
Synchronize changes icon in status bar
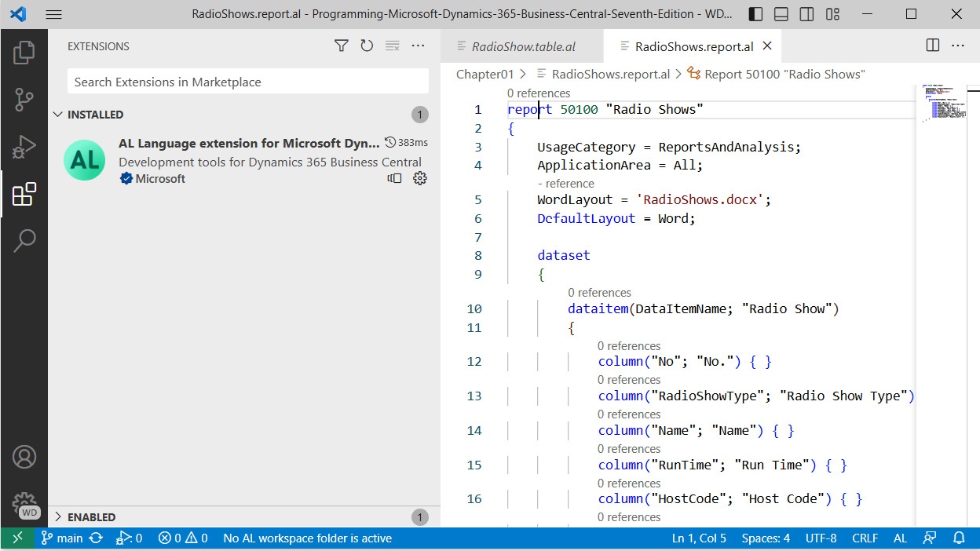(x=96, y=538)
